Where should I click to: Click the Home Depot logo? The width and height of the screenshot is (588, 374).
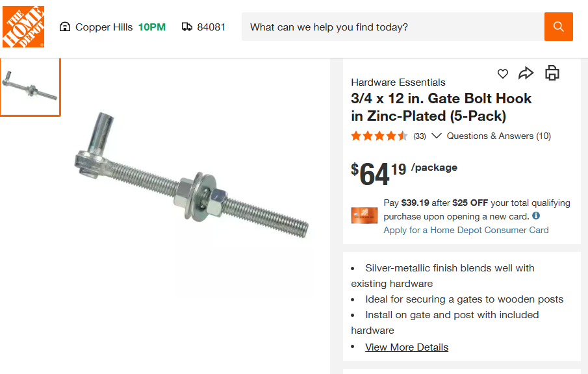coord(23,27)
